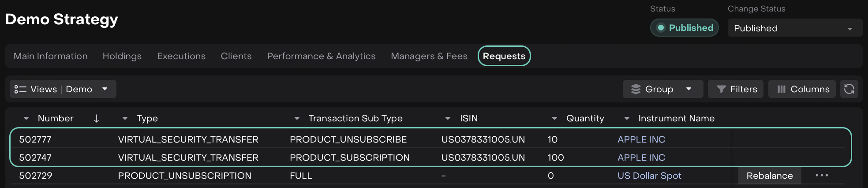Click the green Published status badge
Image resolution: width=868 pixels, height=188 pixels.
(684, 28)
